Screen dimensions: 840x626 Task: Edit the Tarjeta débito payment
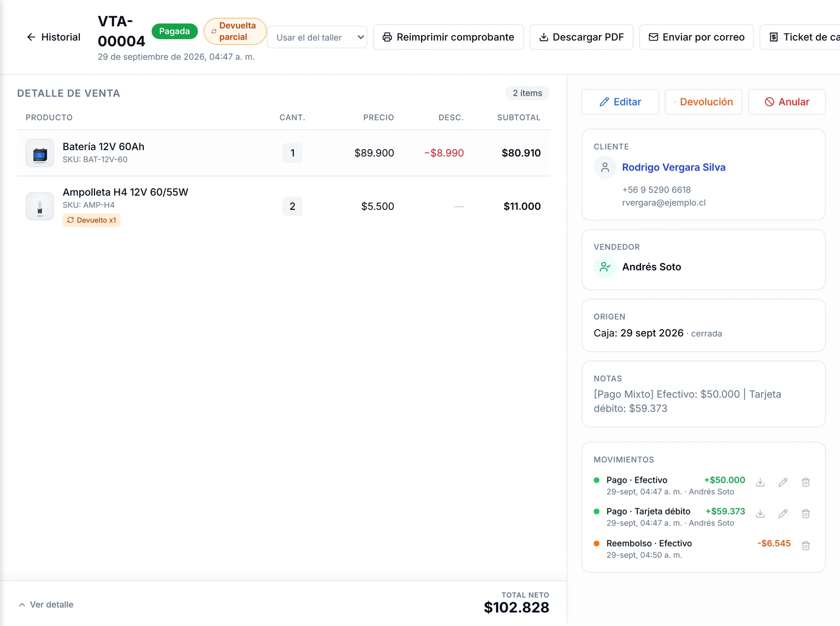[x=783, y=514]
